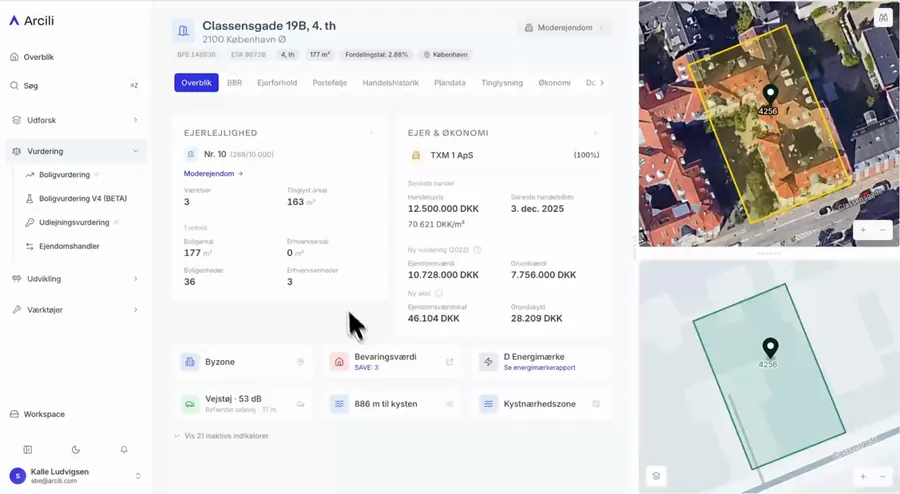Click 886 m til kysten right-side icon

(x=449, y=404)
